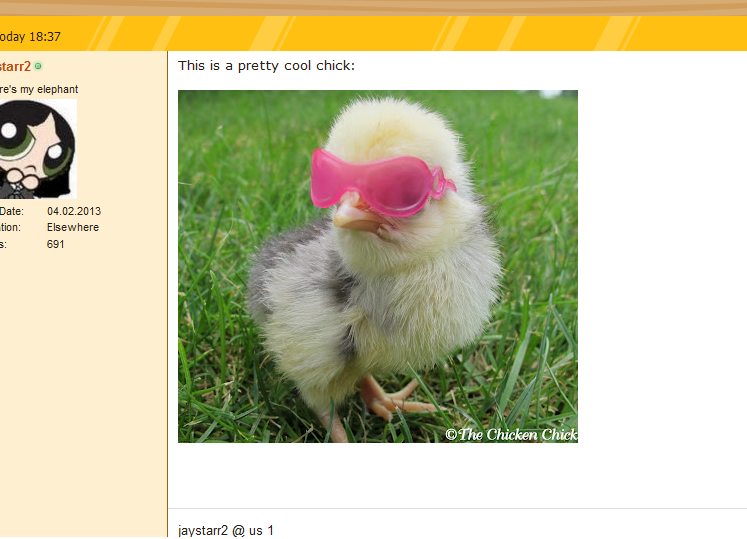Click the location value Elsewhere
This screenshot has width=747, height=539.
point(73,227)
